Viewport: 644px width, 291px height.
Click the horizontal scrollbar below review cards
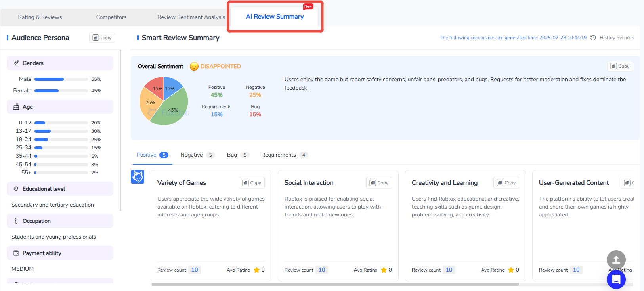point(335,284)
